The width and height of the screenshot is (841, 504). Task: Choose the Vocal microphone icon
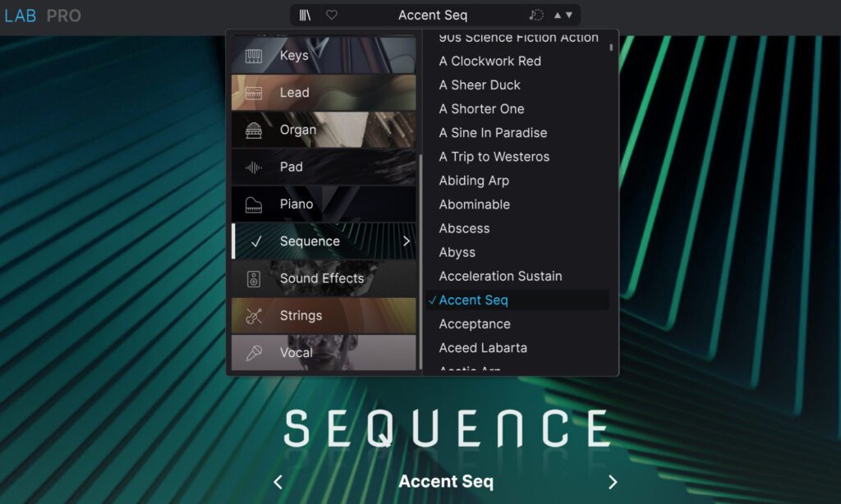254,353
